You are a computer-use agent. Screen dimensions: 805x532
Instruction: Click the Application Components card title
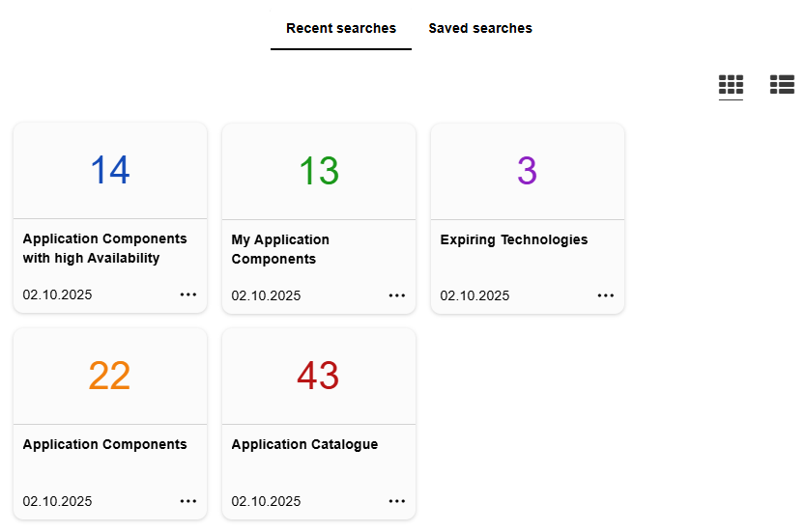pos(104,444)
